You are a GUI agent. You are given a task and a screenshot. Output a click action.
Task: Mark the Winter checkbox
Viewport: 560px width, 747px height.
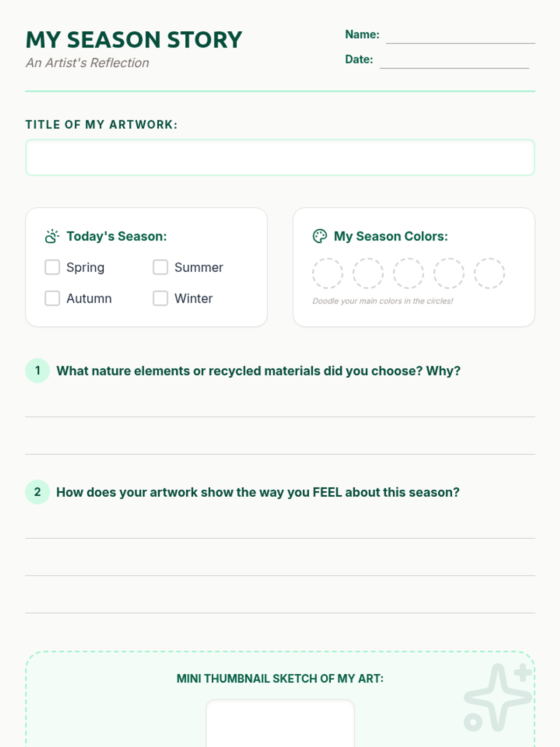pos(161,298)
